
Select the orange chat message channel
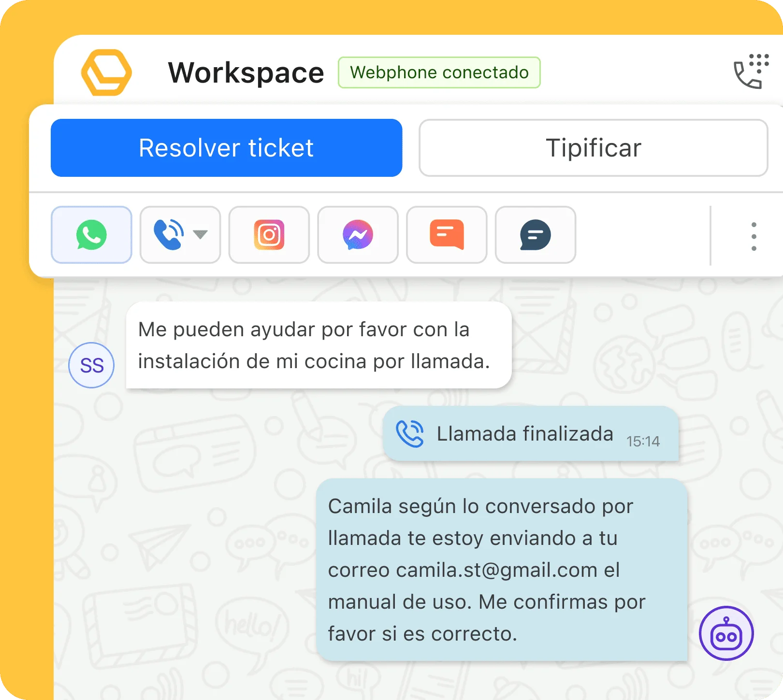[447, 235]
